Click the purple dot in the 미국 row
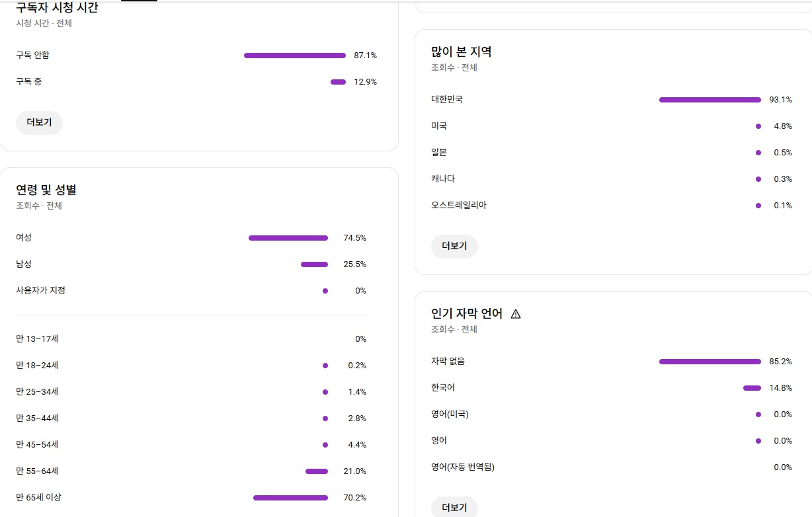812x517 pixels. [758, 126]
